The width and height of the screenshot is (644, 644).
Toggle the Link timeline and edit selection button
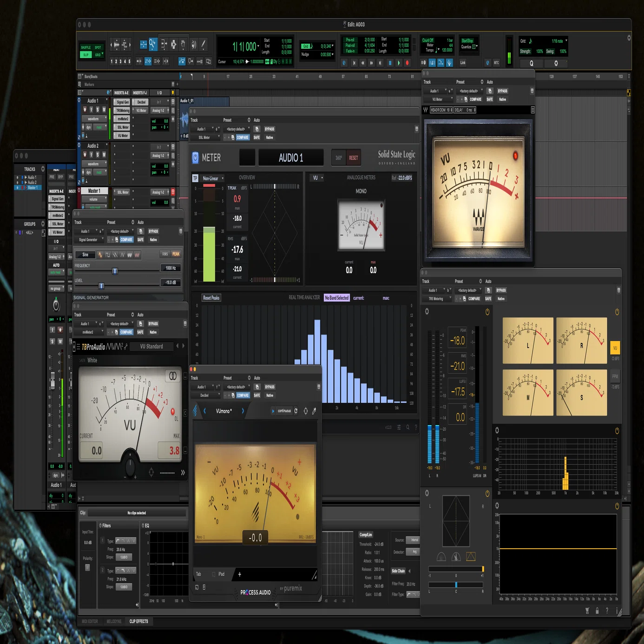pyautogui.click(x=463, y=62)
